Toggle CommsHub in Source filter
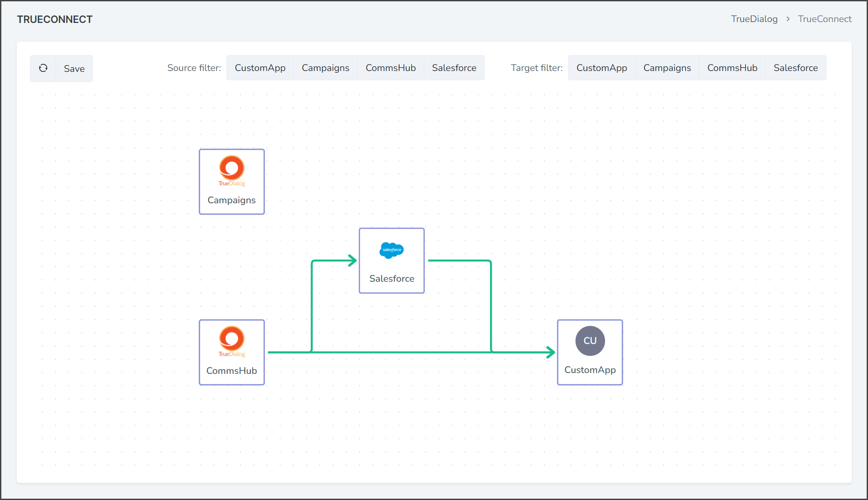 (390, 68)
